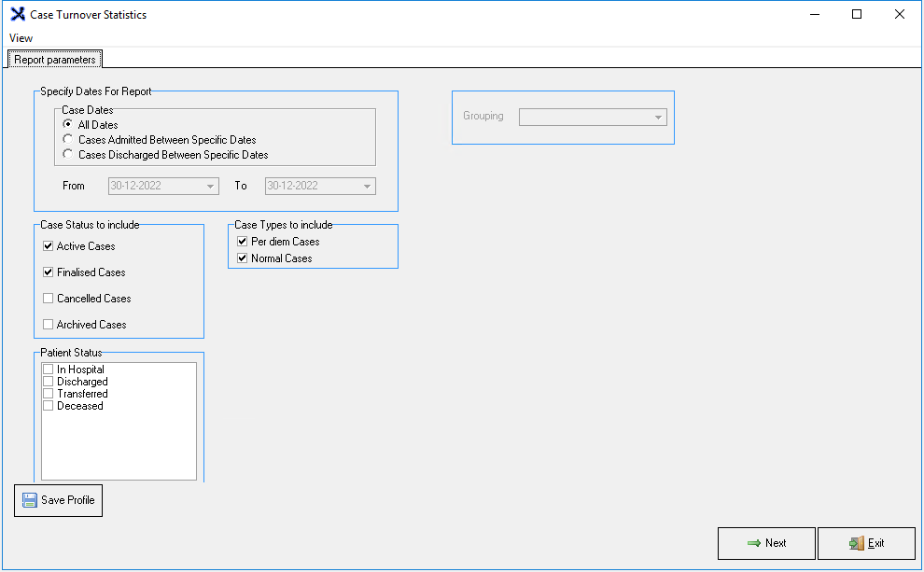Screen dimensions: 924x572
Task: Enable the Cancelled Cases checkbox
Action: coord(49,299)
